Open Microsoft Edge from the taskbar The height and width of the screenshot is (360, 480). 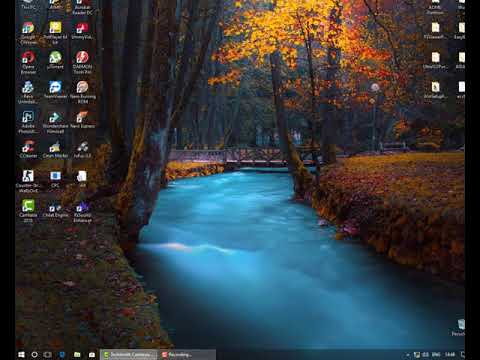[x=62, y=355]
